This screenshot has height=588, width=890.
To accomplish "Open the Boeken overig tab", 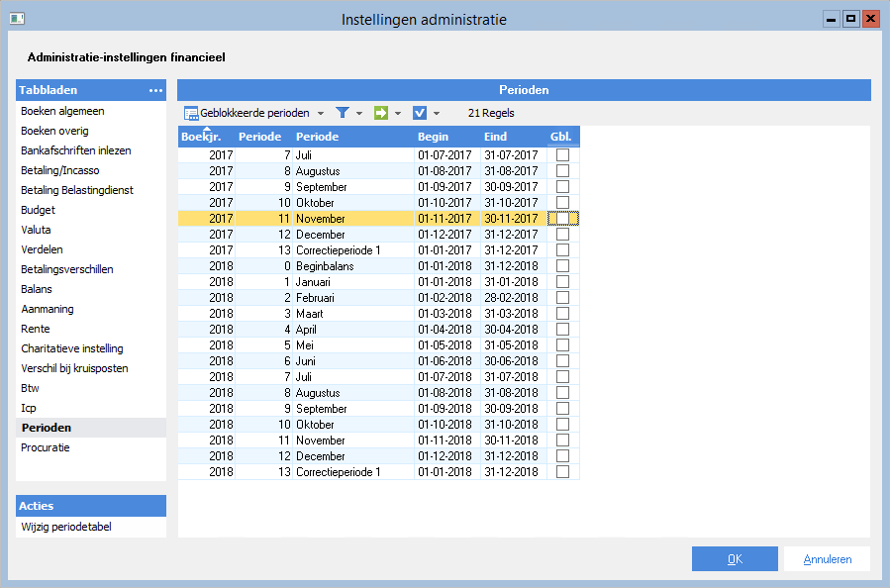I will point(54,131).
